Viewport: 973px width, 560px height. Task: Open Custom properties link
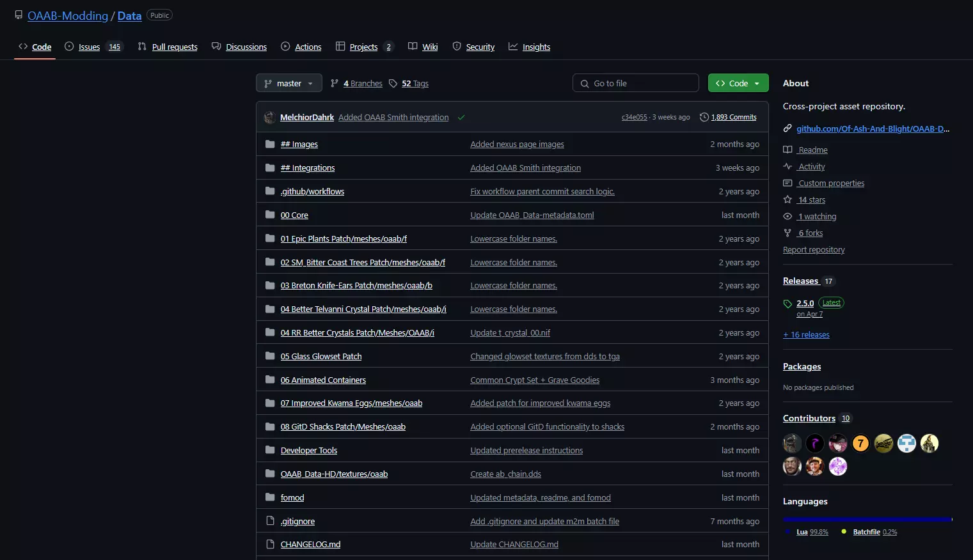pos(831,183)
